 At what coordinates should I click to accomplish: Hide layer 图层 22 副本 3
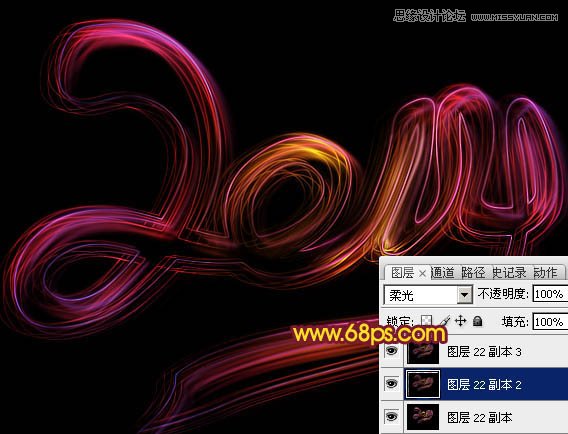point(391,351)
